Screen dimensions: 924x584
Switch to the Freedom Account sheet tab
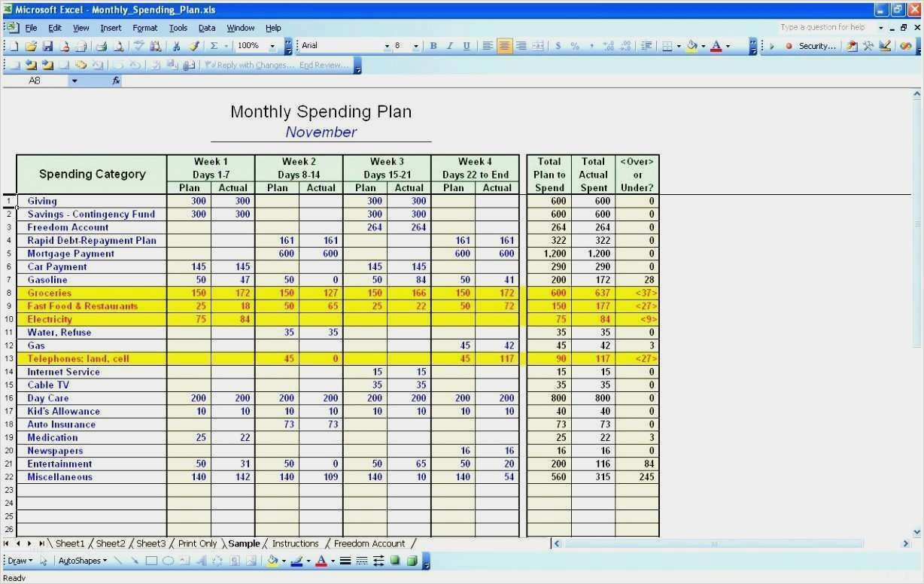(369, 543)
